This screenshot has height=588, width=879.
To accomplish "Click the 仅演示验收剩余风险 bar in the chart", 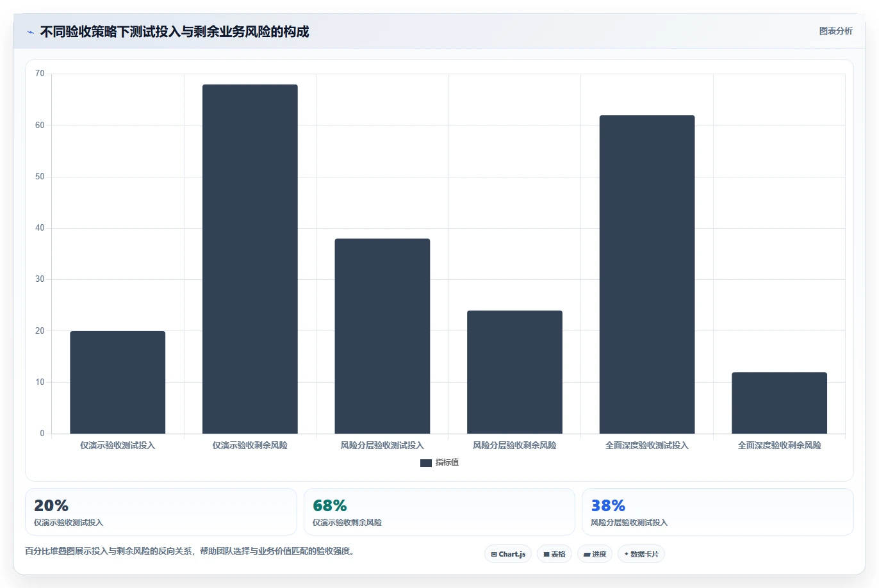I will (x=250, y=259).
